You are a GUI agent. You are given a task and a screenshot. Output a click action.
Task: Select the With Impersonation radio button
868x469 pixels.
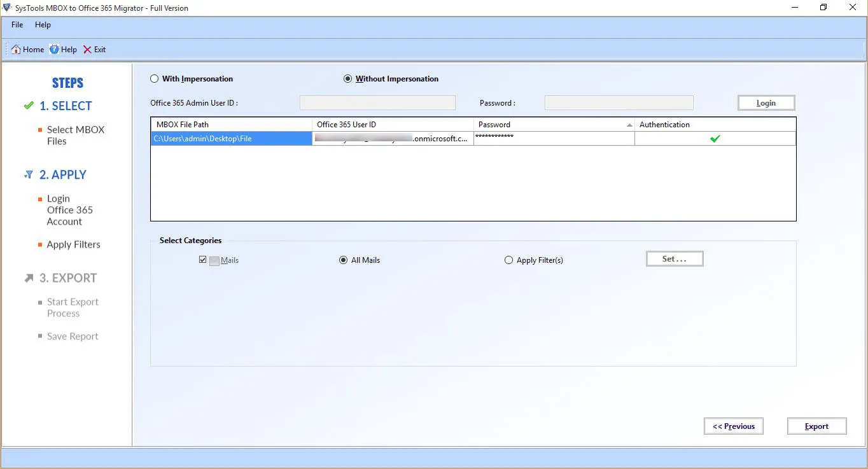(x=154, y=79)
